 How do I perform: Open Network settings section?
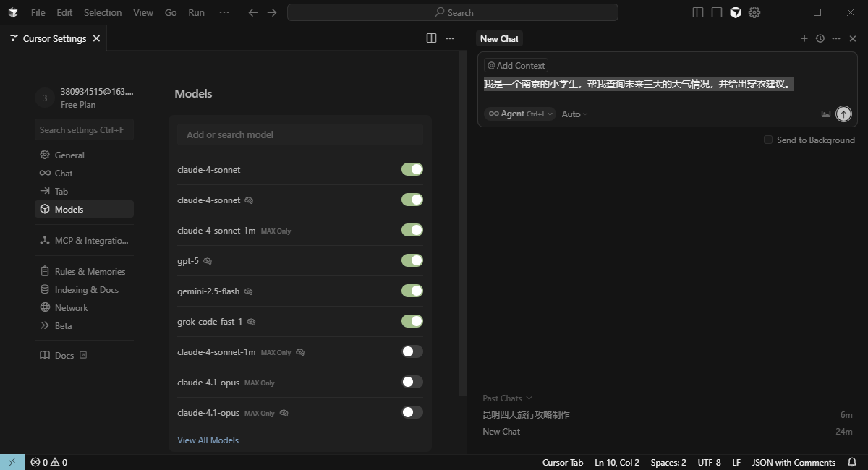click(x=84, y=307)
